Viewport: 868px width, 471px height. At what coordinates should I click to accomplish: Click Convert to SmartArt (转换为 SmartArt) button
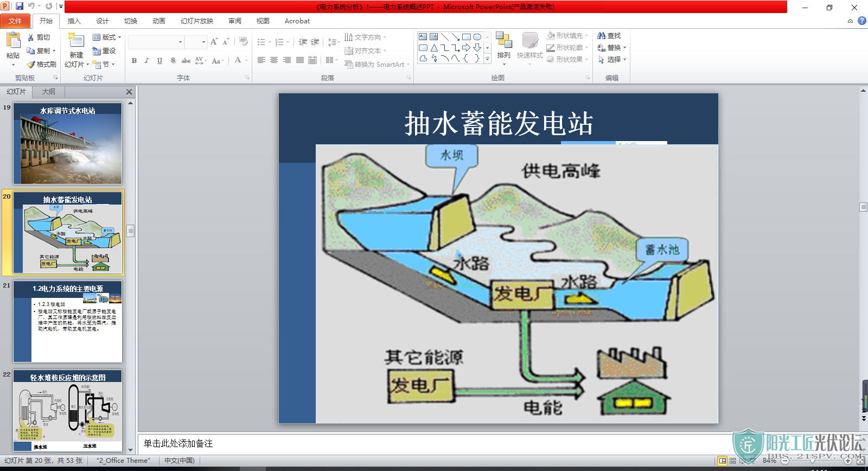click(x=377, y=64)
